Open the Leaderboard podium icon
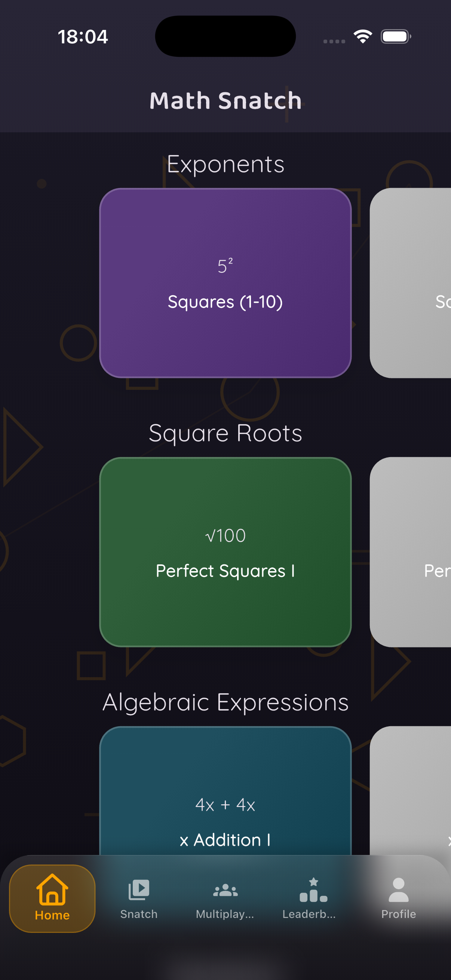Viewport: 451px width, 980px height. (313, 890)
